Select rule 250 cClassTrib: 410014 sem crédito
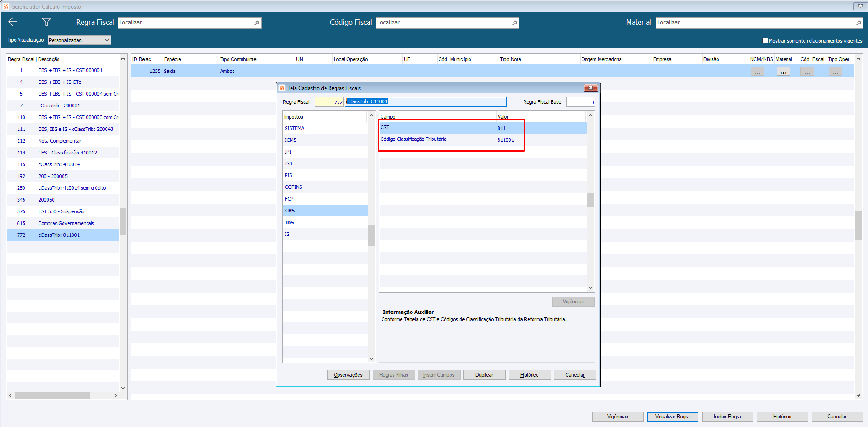Viewport: 868px width, 427px height. pyautogui.click(x=63, y=188)
